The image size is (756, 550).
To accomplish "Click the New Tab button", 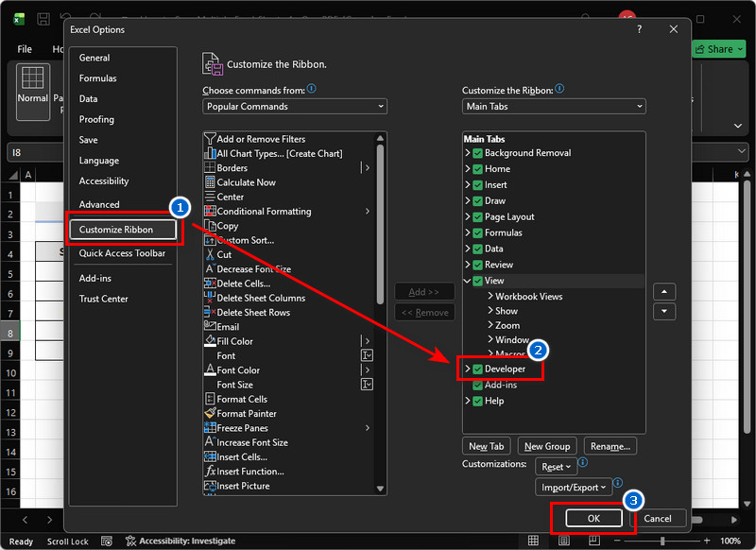I will pyautogui.click(x=486, y=446).
